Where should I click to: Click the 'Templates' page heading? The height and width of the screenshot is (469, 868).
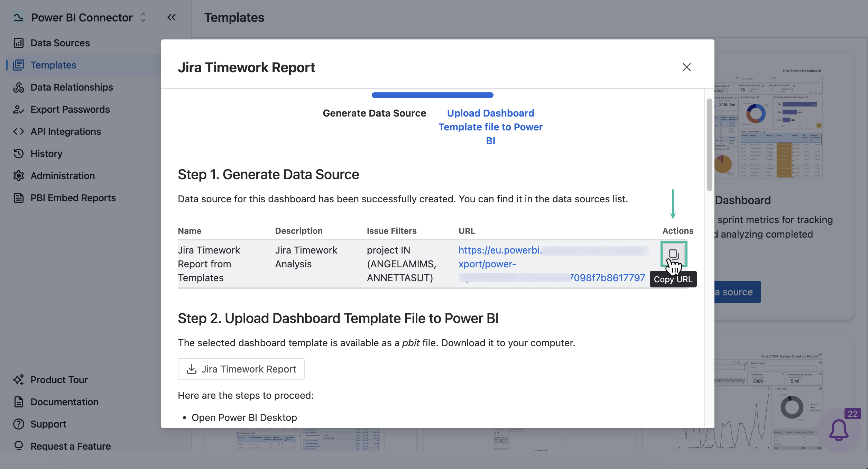pos(234,17)
